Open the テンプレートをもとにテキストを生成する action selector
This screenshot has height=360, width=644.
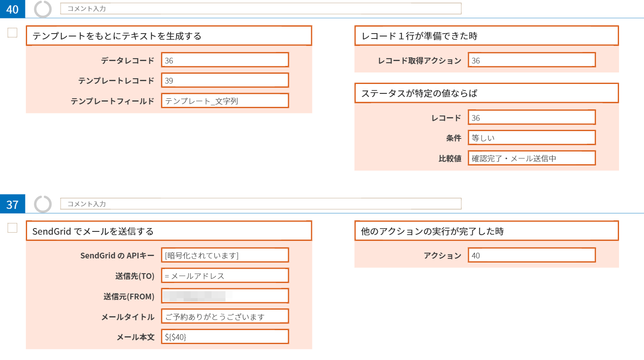coord(169,36)
